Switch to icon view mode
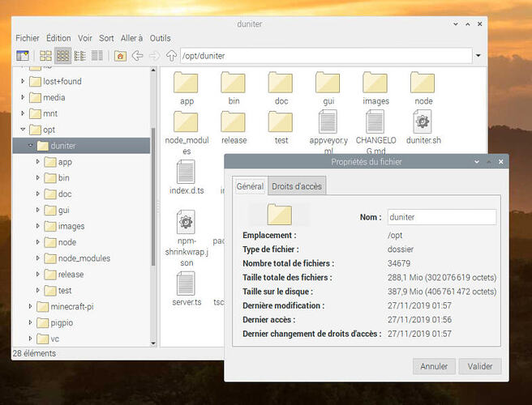 (45, 56)
